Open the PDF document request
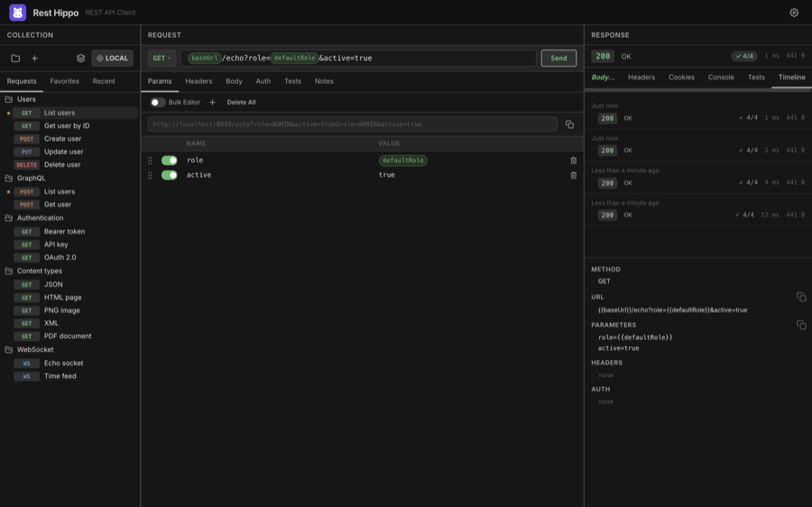Screen dimensions: 812x507 pos(69,336)
